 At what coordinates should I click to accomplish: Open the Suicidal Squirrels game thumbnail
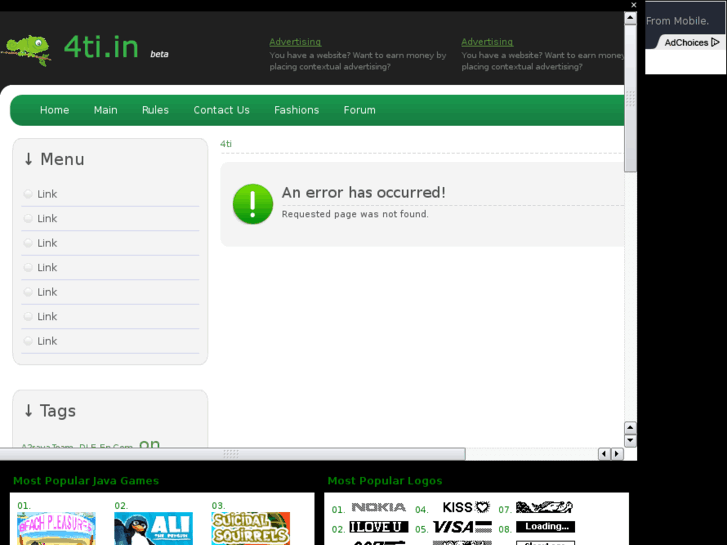point(251,528)
